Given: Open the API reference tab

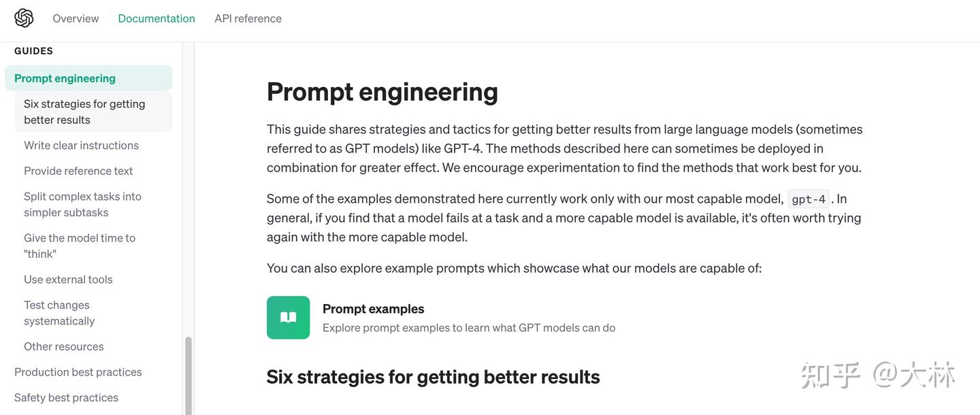Looking at the screenshot, I should click(x=248, y=18).
